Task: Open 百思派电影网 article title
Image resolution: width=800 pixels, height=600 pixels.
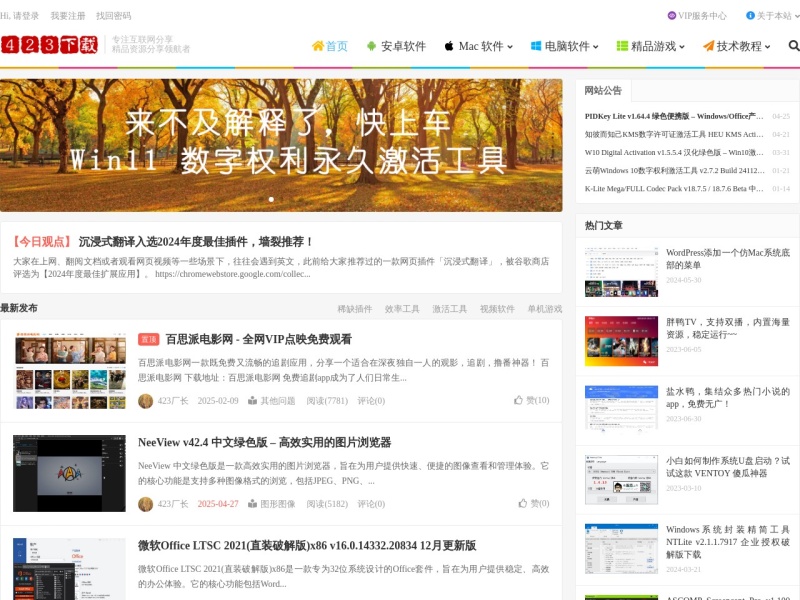Action: click(258, 339)
